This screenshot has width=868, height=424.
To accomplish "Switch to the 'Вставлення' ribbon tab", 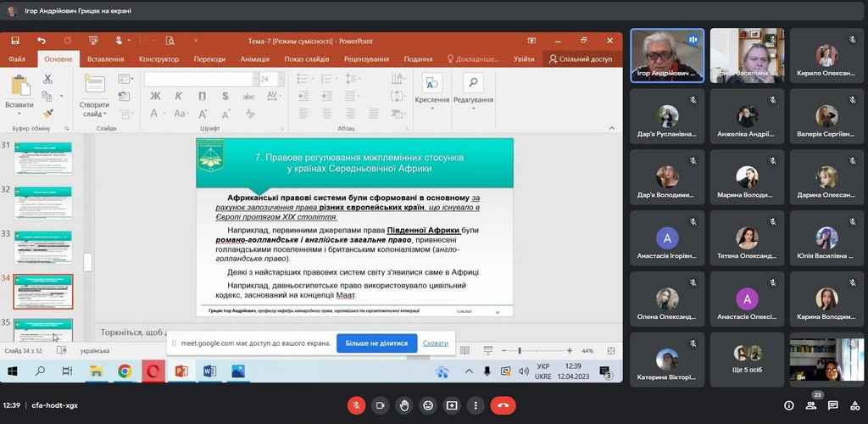I will 105,59.
